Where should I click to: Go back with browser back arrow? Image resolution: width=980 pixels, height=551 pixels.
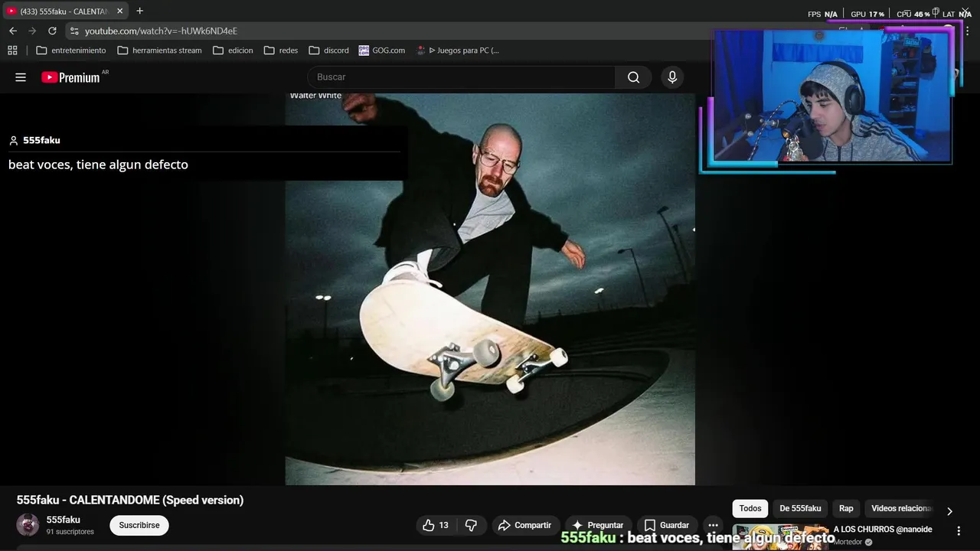pyautogui.click(x=13, y=31)
